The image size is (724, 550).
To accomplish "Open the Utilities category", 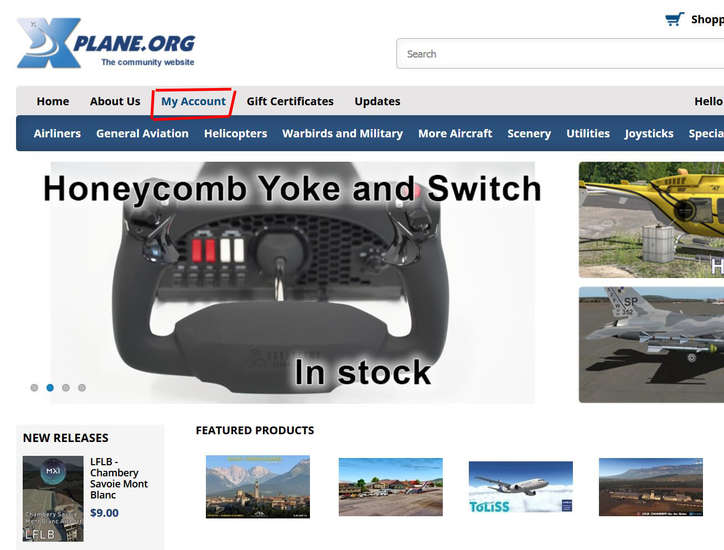I will point(588,133).
